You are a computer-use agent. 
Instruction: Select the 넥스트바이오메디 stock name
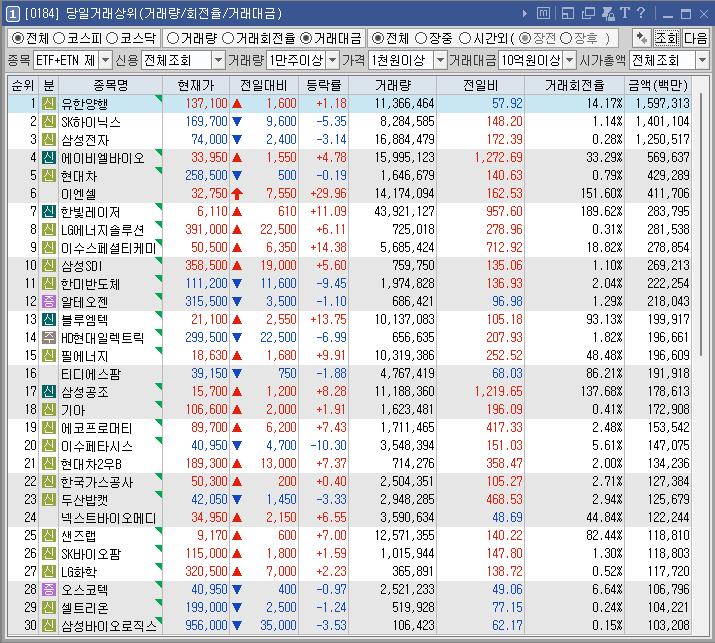click(x=109, y=518)
